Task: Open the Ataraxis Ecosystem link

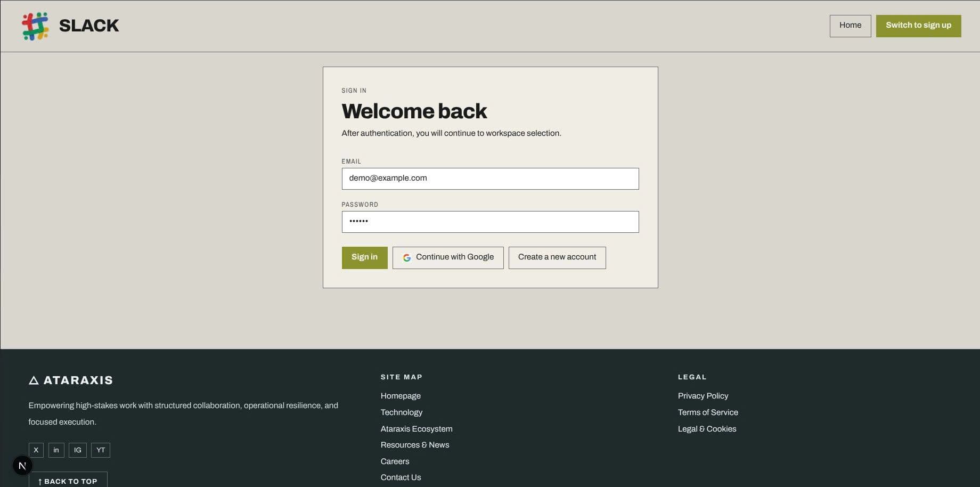Action: click(x=416, y=429)
